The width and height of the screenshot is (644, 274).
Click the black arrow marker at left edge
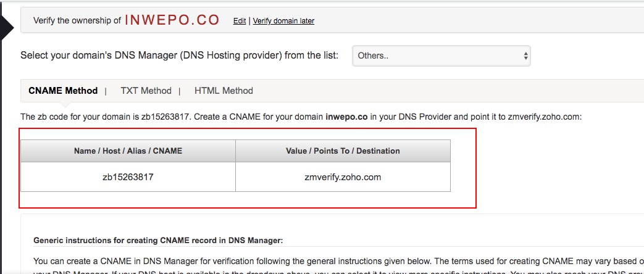7,25
